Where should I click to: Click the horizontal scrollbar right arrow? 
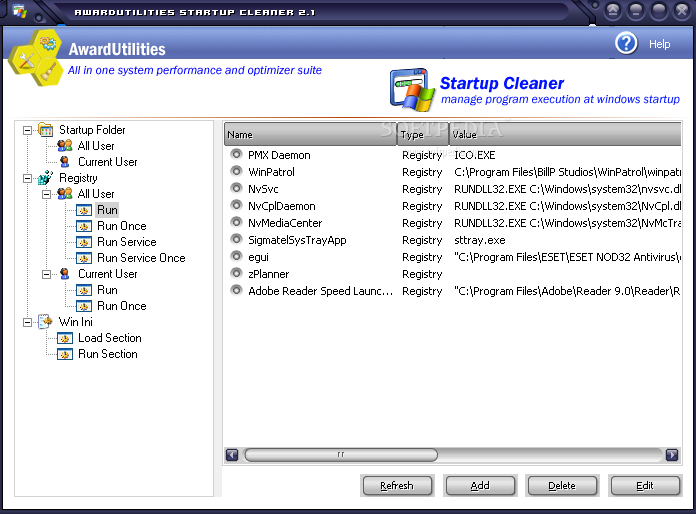pos(672,455)
